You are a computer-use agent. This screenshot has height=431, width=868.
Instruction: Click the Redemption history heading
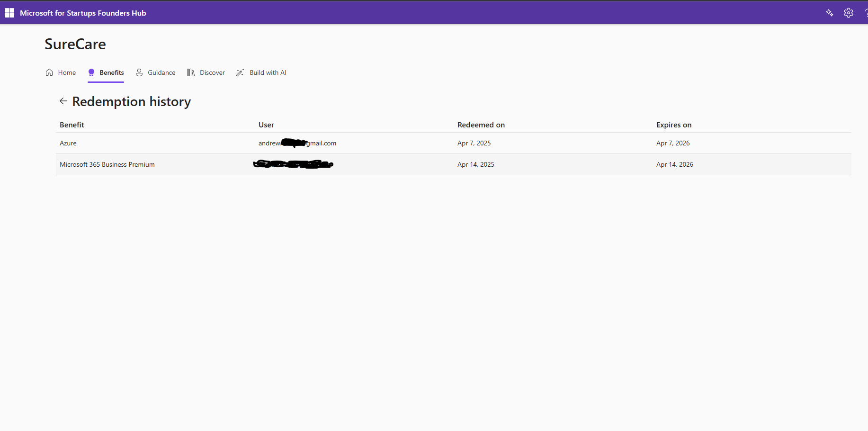[132, 101]
